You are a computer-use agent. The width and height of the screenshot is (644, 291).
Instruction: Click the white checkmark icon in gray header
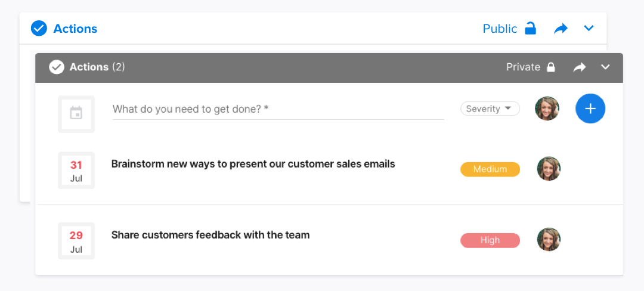[x=56, y=67]
